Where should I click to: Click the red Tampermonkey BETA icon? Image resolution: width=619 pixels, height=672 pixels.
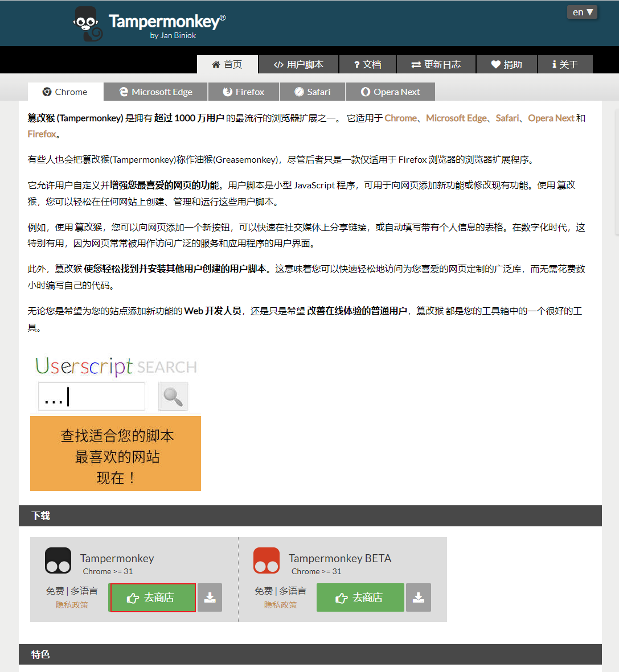pyautogui.click(x=267, y=560)
